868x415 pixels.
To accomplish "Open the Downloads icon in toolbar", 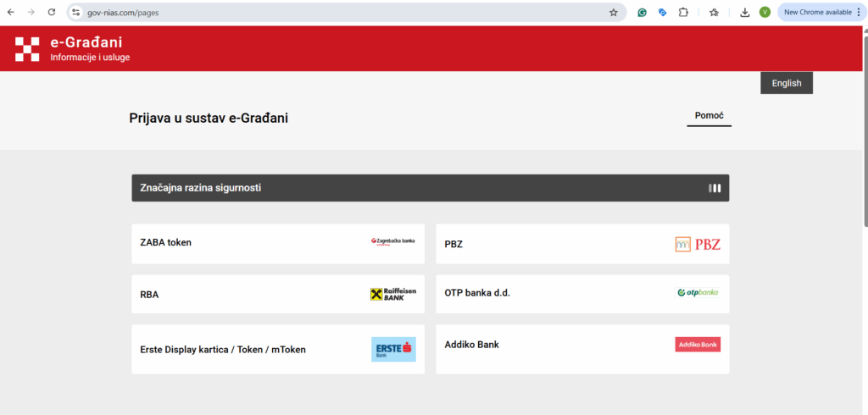I will (745, 12).
